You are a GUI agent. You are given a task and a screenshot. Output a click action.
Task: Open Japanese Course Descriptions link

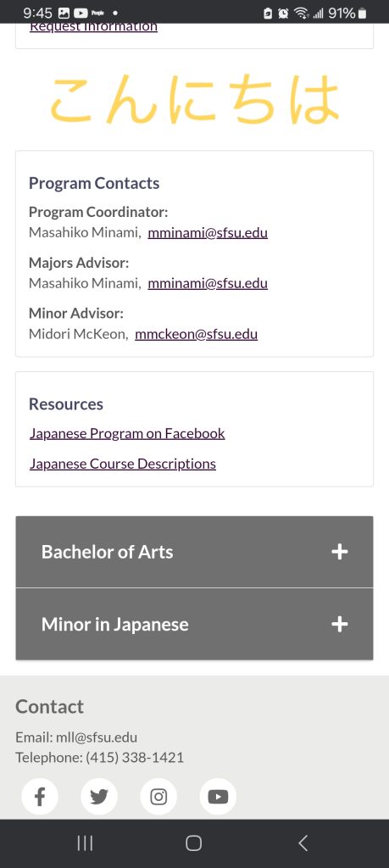(123, 464)
